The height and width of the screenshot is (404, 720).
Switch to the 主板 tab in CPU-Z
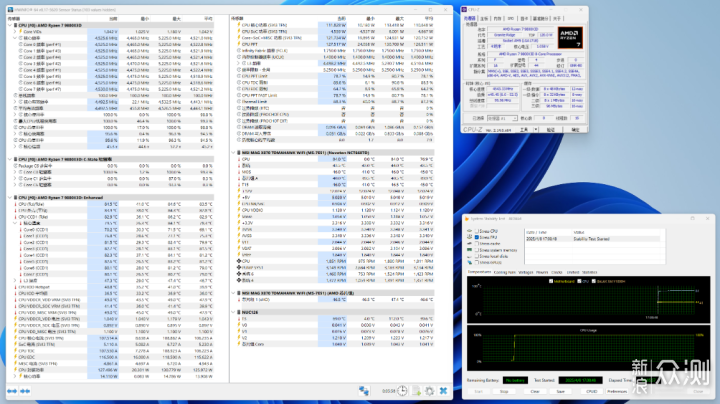click(484, 18)
